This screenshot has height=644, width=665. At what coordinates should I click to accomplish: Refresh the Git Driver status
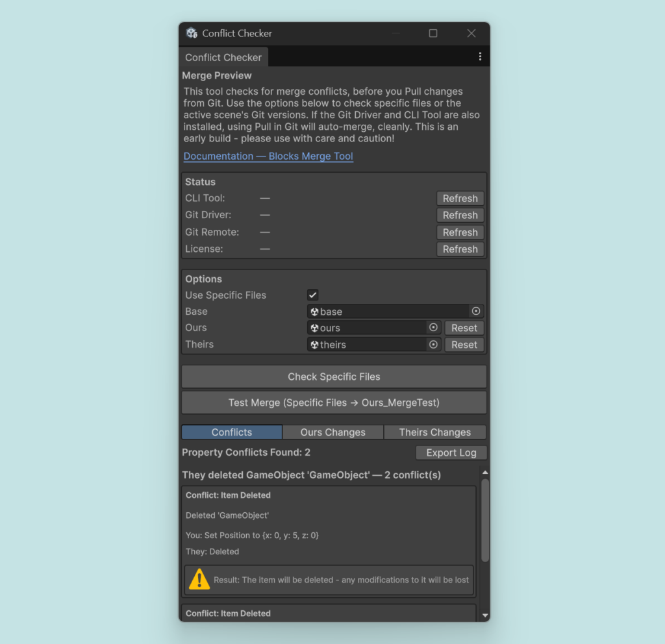[x=460, y=216]
